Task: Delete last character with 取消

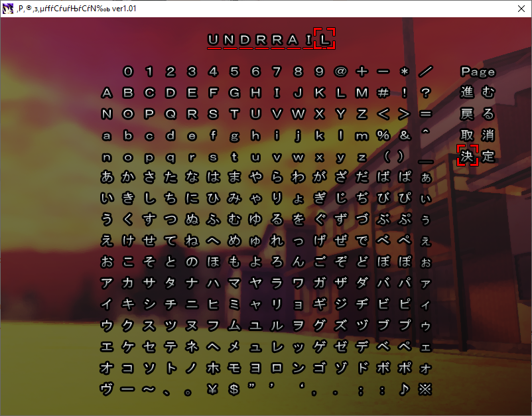Action: pos(478,135)
